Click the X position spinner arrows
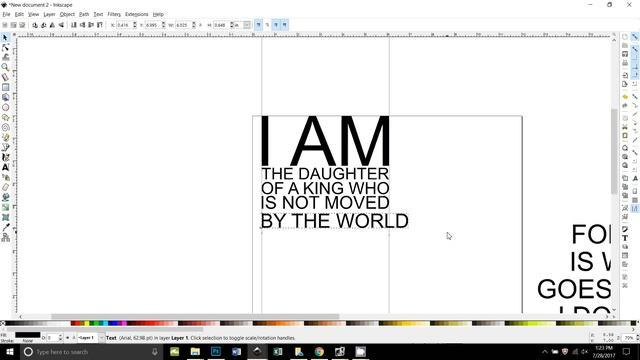640x360 pixels. pyautogui.click(x=135, y=25)
